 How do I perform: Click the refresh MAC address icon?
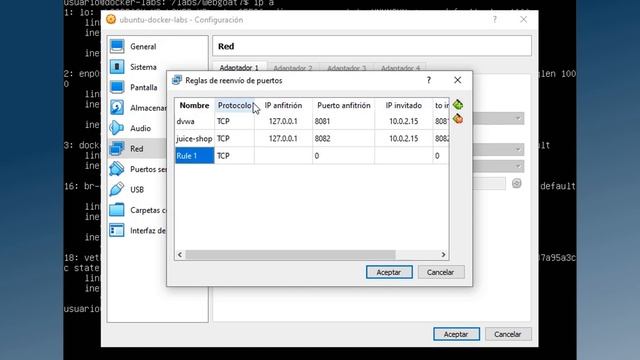coord(517,183)
